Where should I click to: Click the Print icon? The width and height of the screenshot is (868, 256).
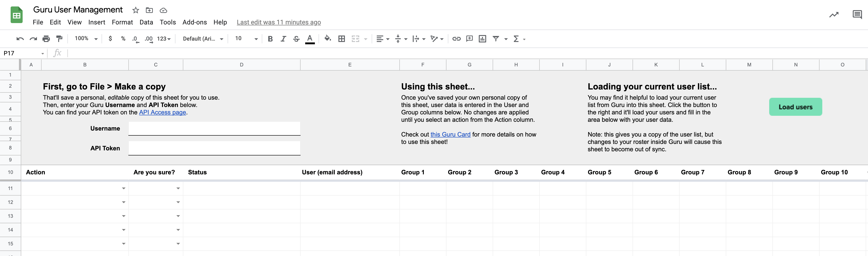[46, 39]
